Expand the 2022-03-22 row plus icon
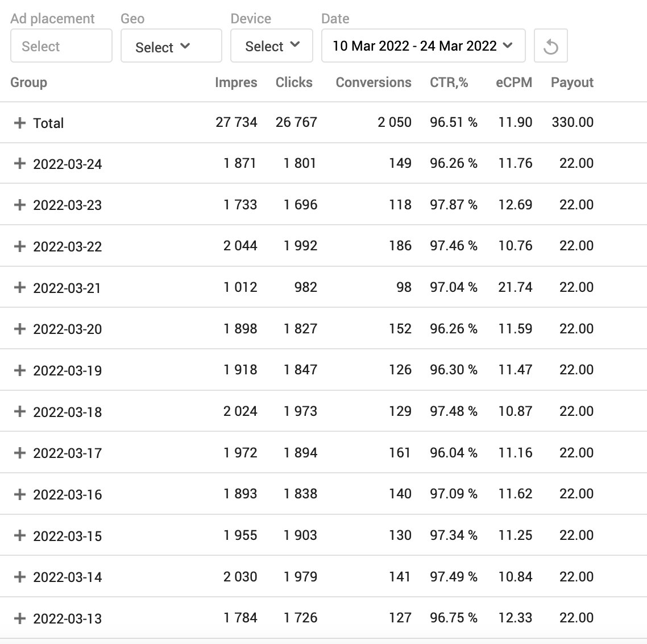This screenshot has height=644, width=647. [20, 246]
